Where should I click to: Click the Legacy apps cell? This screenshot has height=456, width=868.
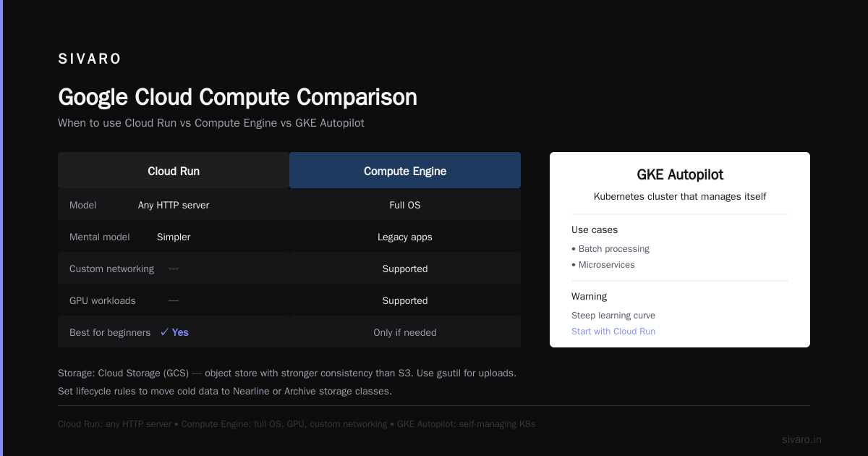tap(405, 237)
